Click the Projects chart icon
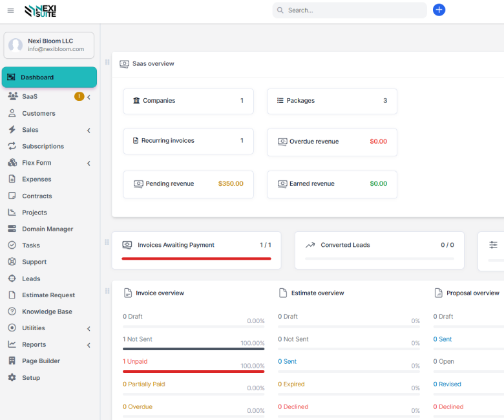 tap(12, 212)
